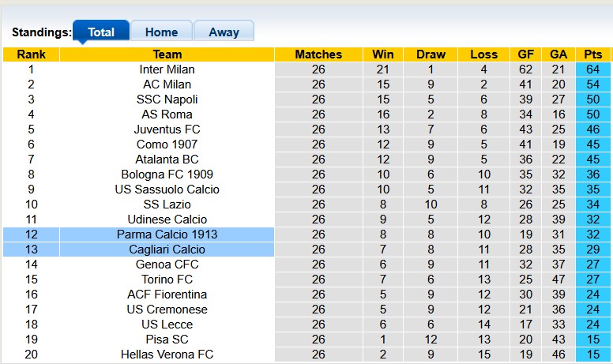Open the Home standings tab
This screenshot has width=613, height=364.
(161, 32)
